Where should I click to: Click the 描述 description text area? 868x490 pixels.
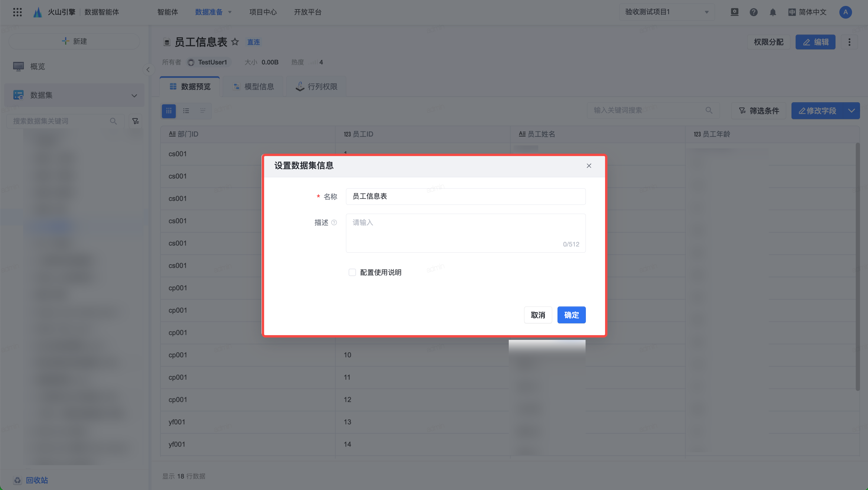pyautogui.click(x=465, y=233)
